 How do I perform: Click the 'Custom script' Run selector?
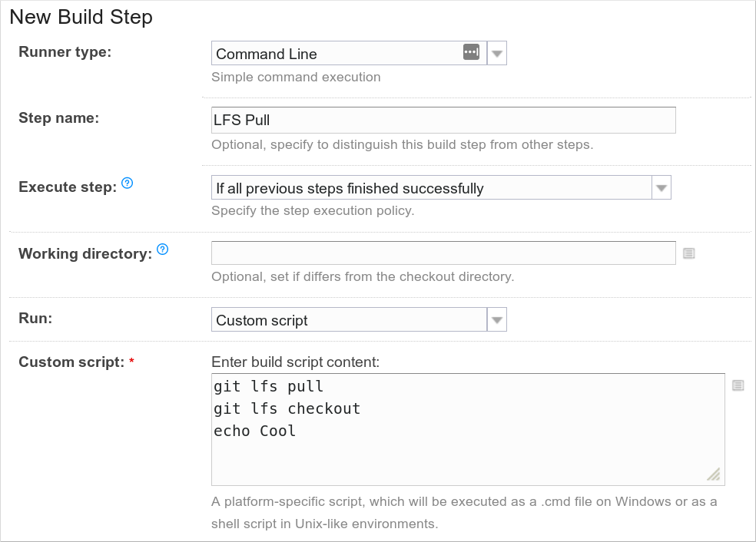[x=349, y=320]
